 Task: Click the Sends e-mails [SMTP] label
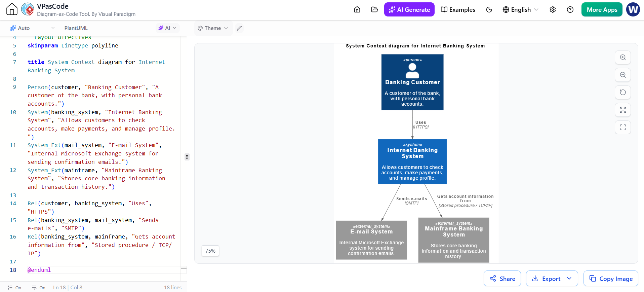(x=411, y=201)
